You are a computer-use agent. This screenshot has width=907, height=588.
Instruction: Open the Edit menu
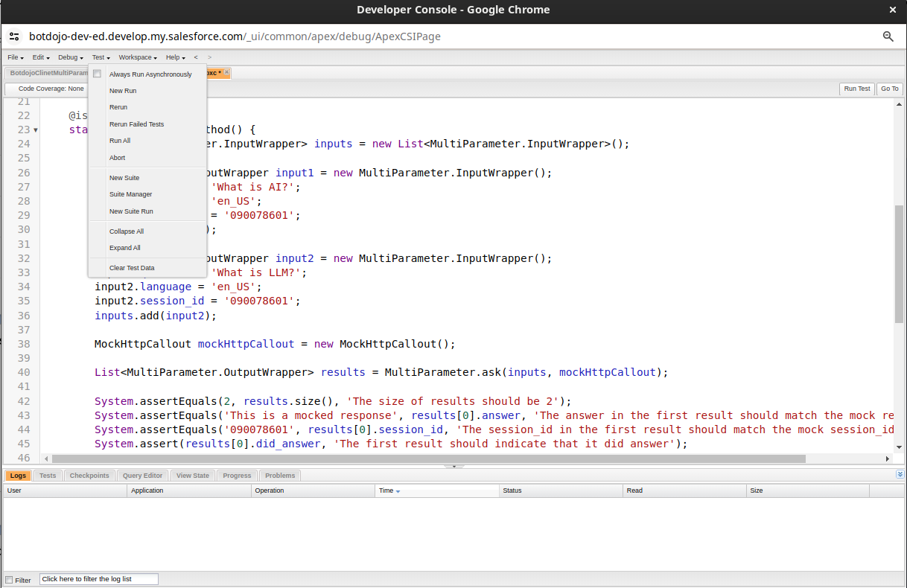[x=41, y=57]
